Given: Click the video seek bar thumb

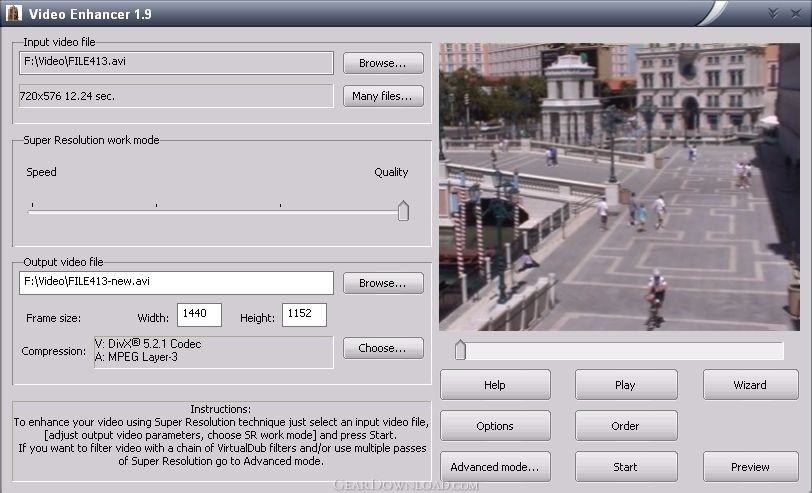Looking at the screenshot, I should coord(460,350).
